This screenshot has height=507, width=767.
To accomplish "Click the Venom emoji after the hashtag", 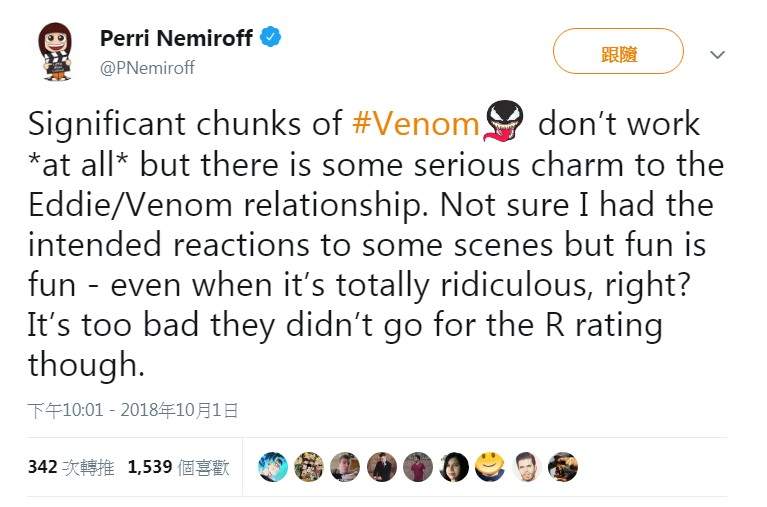I will point(504,124).
